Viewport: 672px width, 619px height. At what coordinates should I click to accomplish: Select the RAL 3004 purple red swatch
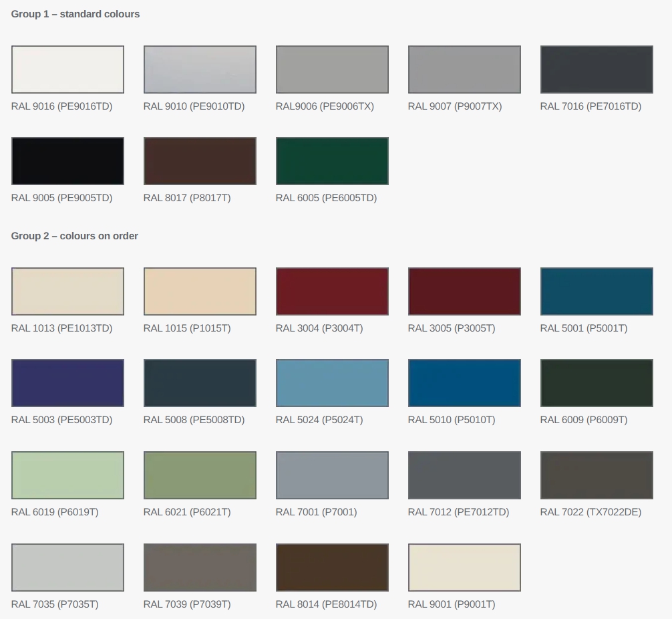tap(332, 291)
